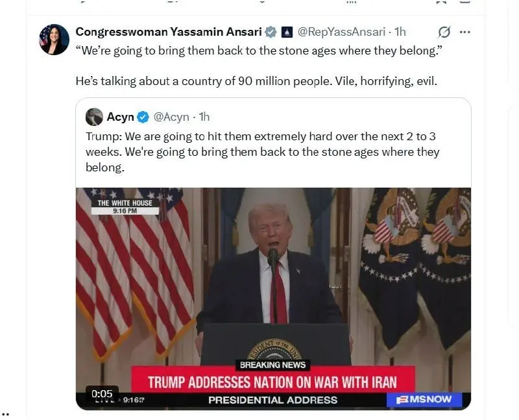Click the partially visible bookmark icon at top
The width and height of the screenshot is (519, 420).
[x=441, y=2]
